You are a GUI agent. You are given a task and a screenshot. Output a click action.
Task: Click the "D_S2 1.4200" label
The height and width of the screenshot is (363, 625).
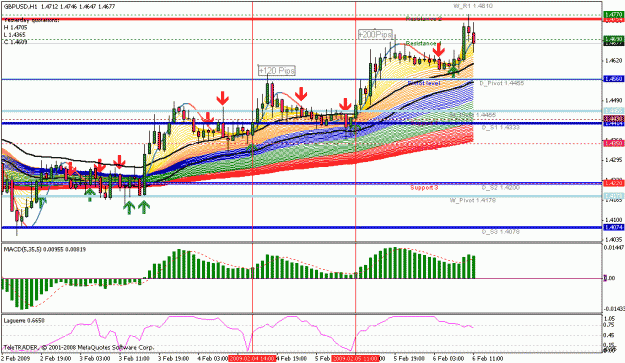[x=501, y=187]
